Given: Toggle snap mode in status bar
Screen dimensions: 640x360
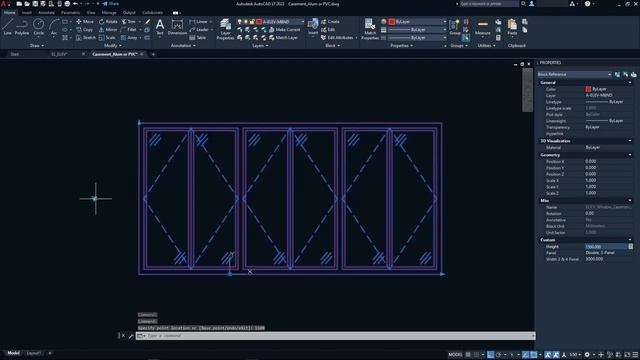Looking at the screenshot, I should coord(476,355).
